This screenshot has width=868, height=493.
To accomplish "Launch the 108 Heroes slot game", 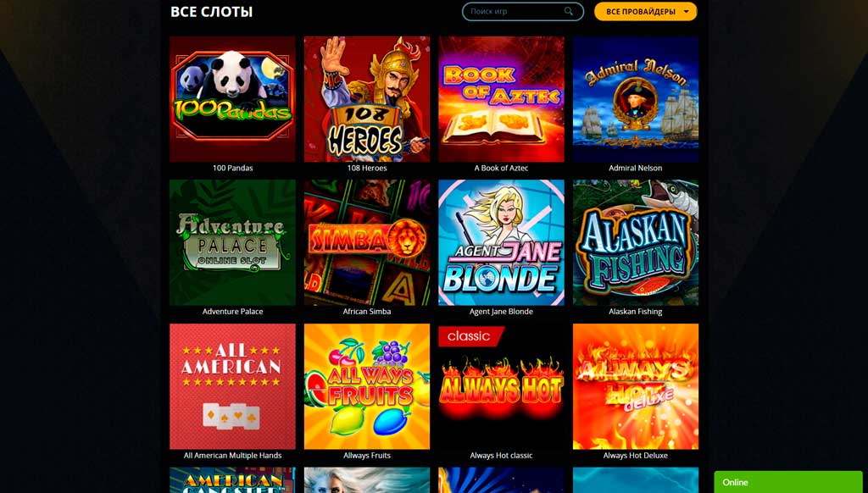I will coord(367,99).
